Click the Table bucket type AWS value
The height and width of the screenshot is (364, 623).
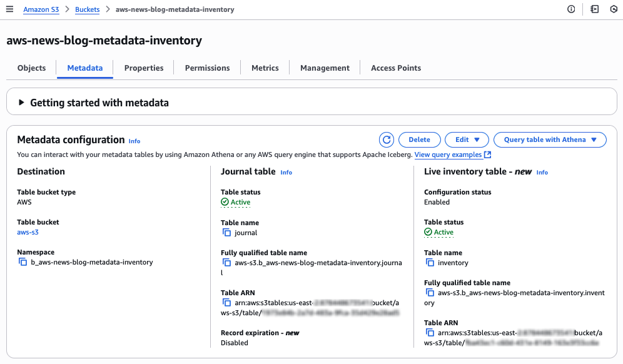coord(24,202)
